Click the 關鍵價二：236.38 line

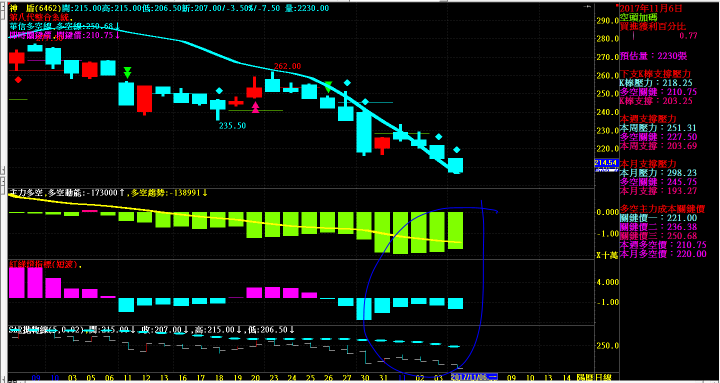(658, 227)
